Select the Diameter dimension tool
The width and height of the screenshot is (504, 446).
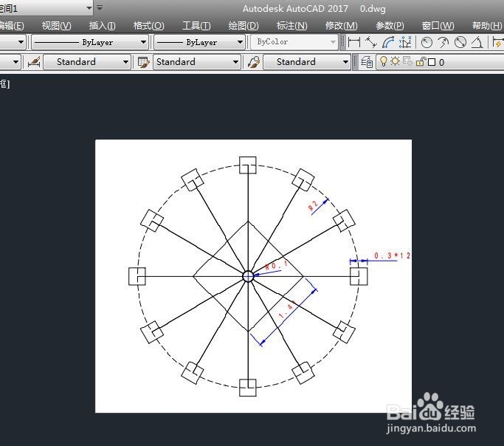(x=460, y=42)
